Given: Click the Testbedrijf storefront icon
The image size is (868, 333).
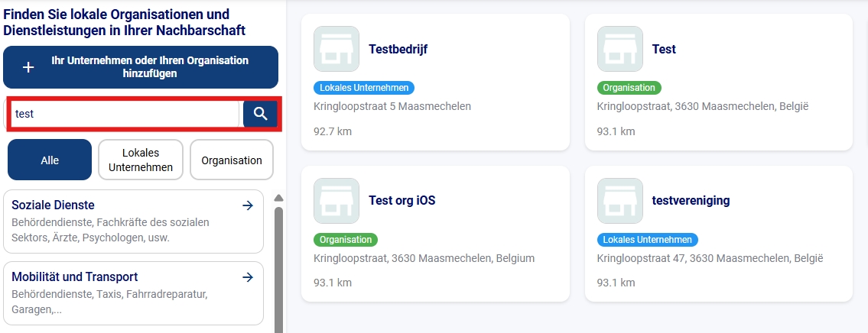Looking at the screenshot, I should tap(336, 49).
